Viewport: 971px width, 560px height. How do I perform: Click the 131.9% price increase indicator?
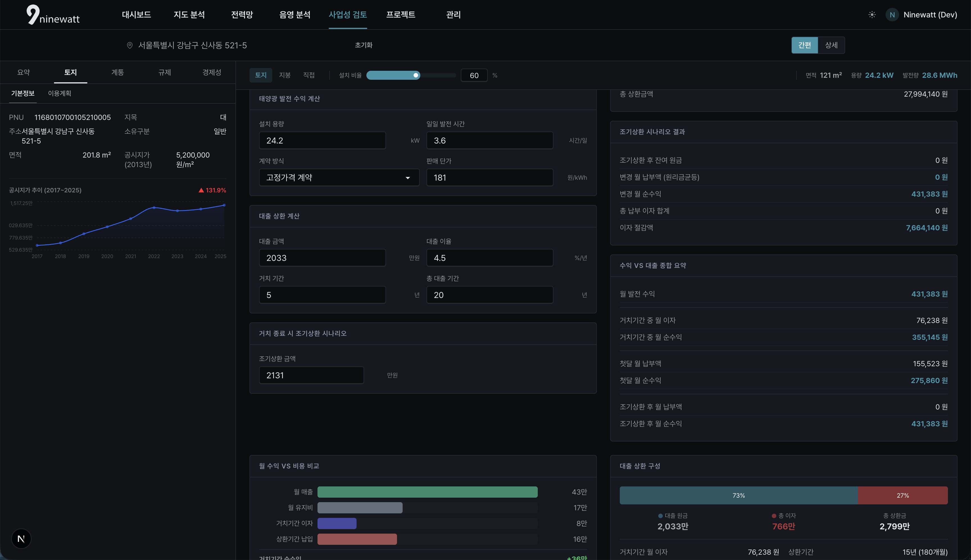[212, 190]
